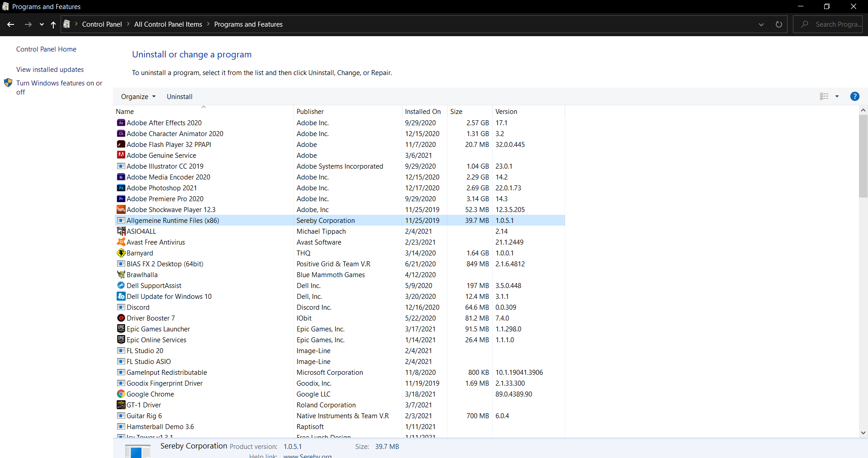Click the Programs and Features breadcrumb

[x=248, y=24]
